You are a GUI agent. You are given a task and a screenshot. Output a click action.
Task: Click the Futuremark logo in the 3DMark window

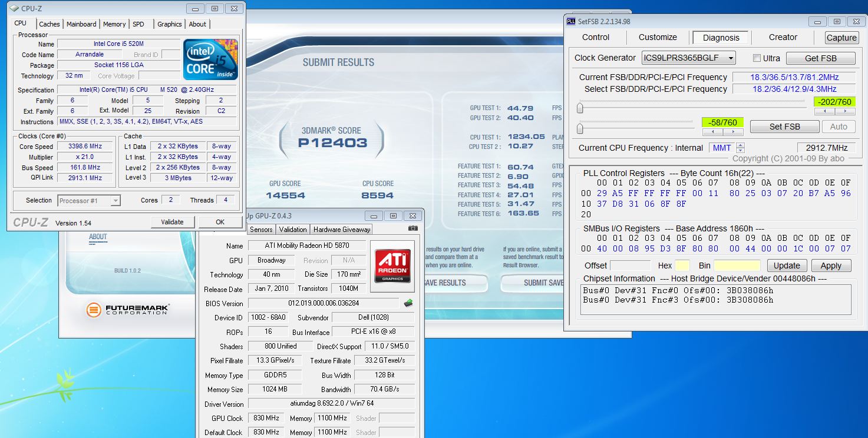coord(127,309)
